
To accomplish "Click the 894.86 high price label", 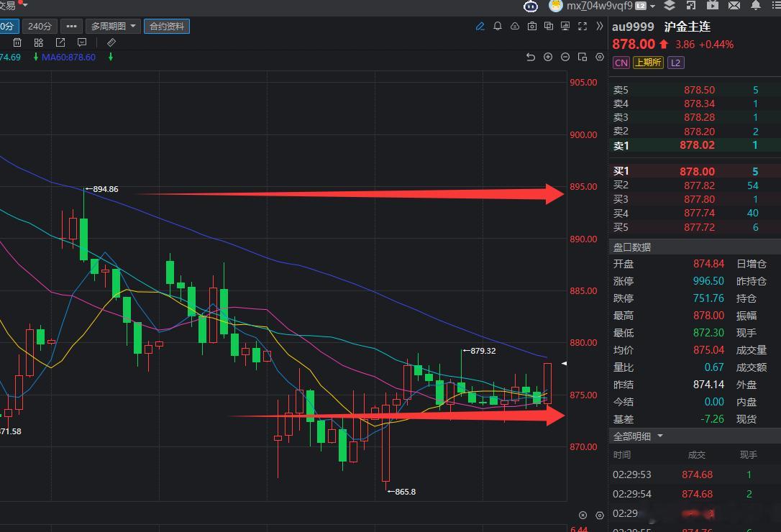I will click(106, 189).
